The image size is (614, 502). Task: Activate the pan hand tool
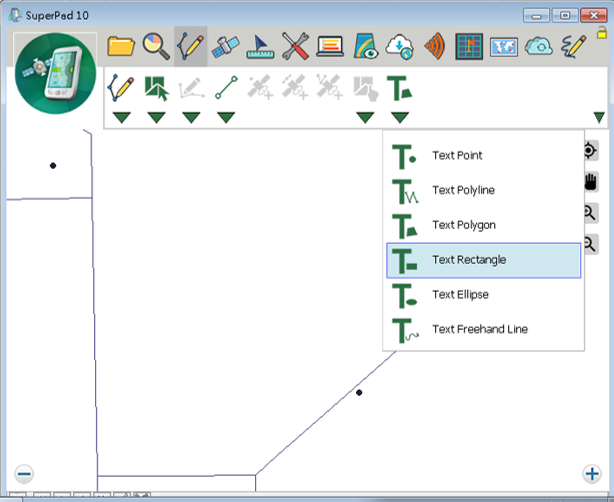pos(591,182)
